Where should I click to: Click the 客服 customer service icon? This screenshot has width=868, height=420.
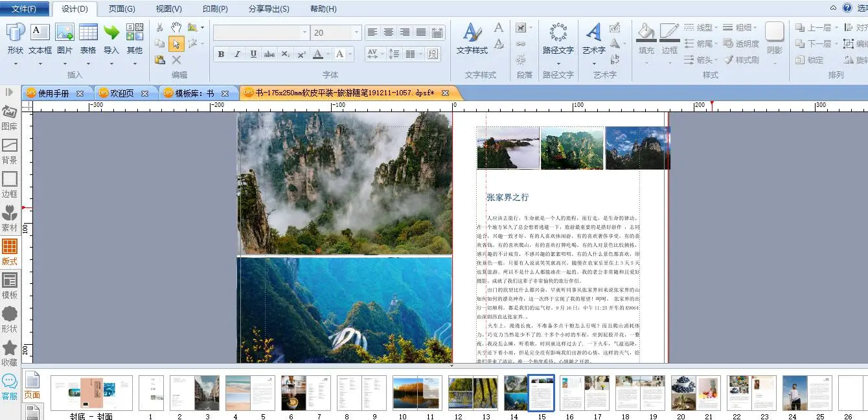10,387
